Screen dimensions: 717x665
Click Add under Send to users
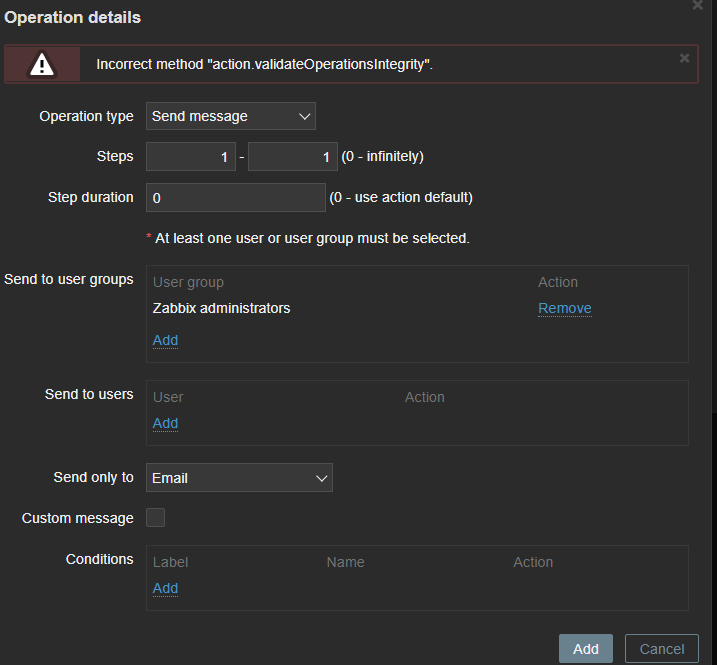point(165,423)
